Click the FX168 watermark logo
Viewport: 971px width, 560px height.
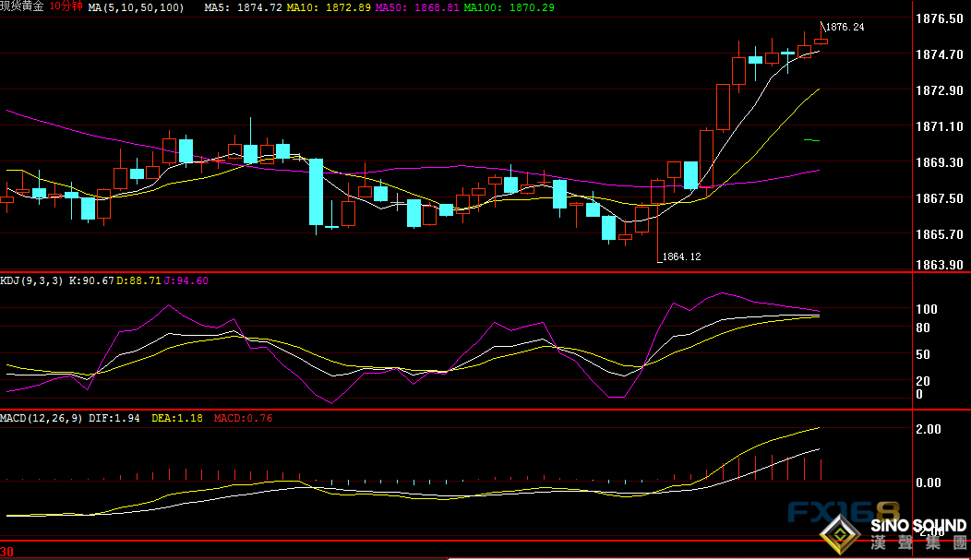click(843, 513)
